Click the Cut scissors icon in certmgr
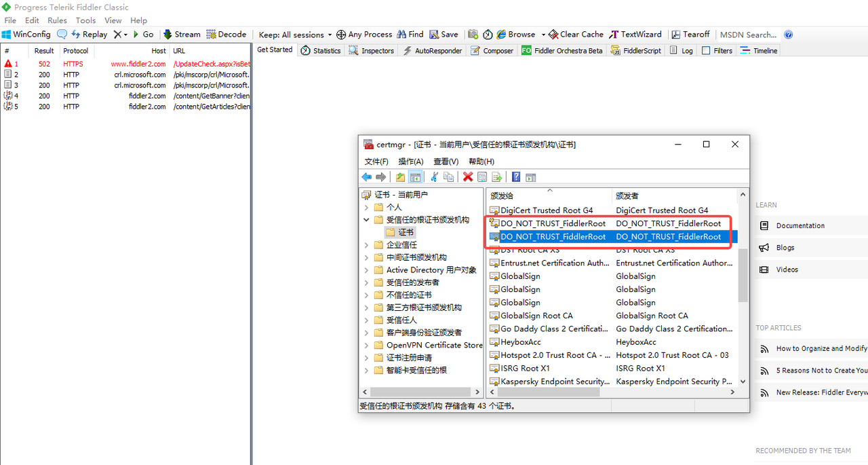868x465 pixels. (x=434, y=177)
